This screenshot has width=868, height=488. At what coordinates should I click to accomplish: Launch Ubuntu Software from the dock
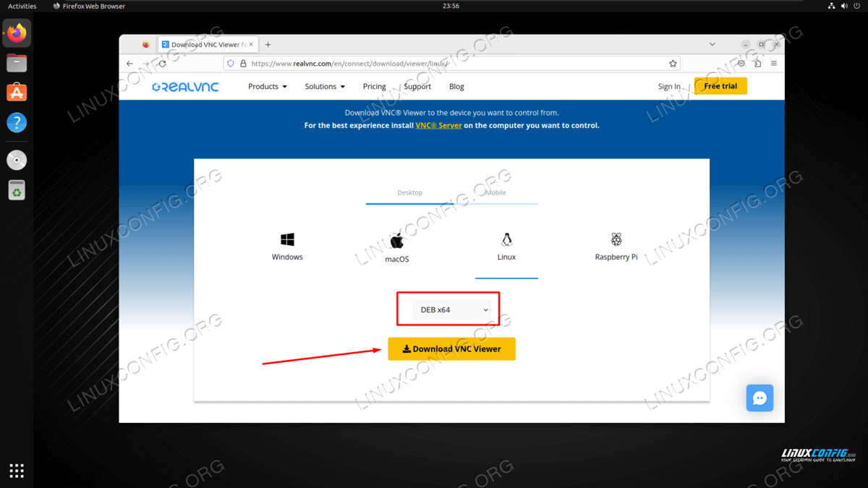click(17, 93)
